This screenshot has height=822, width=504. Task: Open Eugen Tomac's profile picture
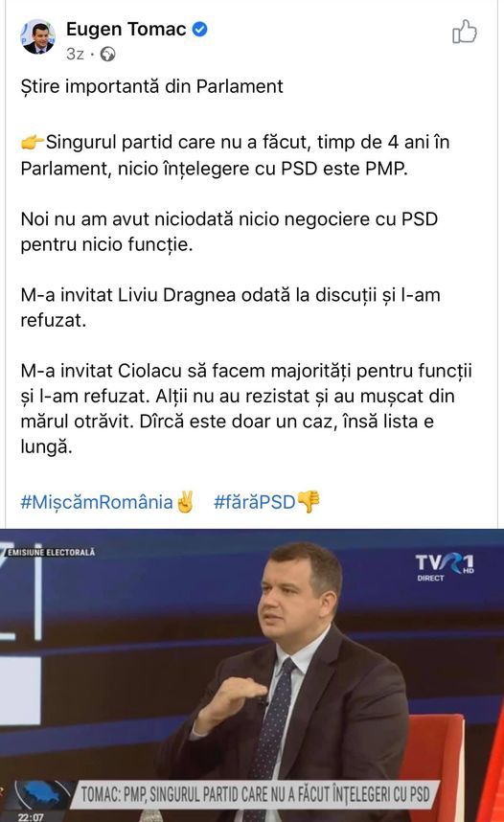tap(37, 36)
